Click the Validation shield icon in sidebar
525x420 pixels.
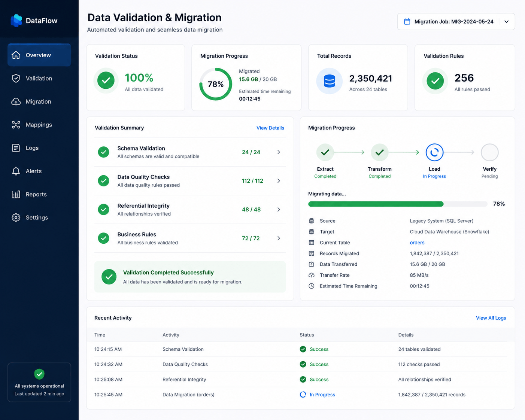coord(16,78)
